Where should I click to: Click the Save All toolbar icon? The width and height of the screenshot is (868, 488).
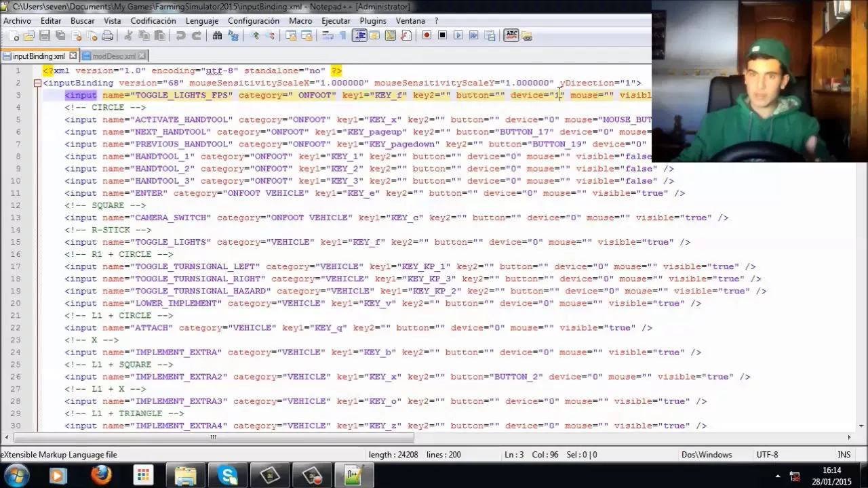pyautogui.click(x=60, y=35)
